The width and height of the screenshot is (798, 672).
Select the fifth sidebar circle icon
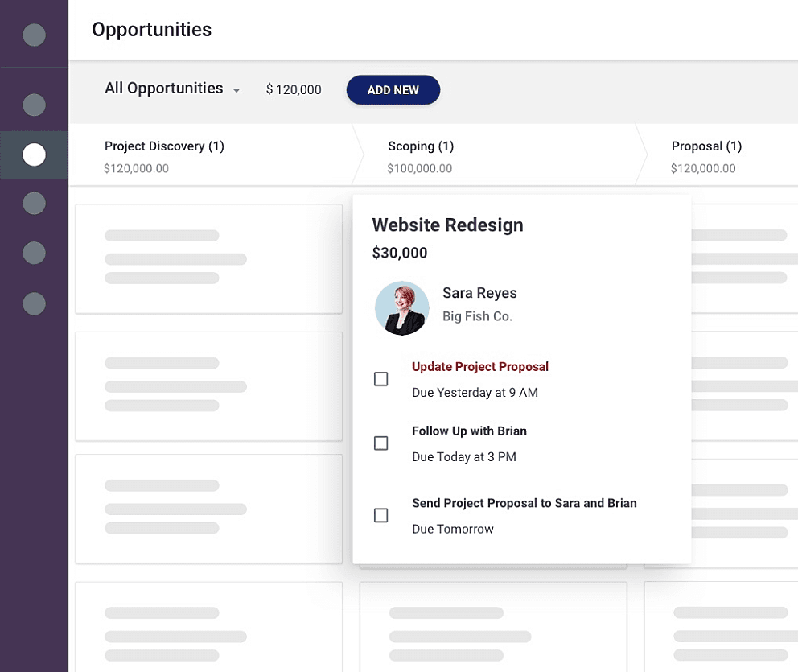(x=34, y=253)
